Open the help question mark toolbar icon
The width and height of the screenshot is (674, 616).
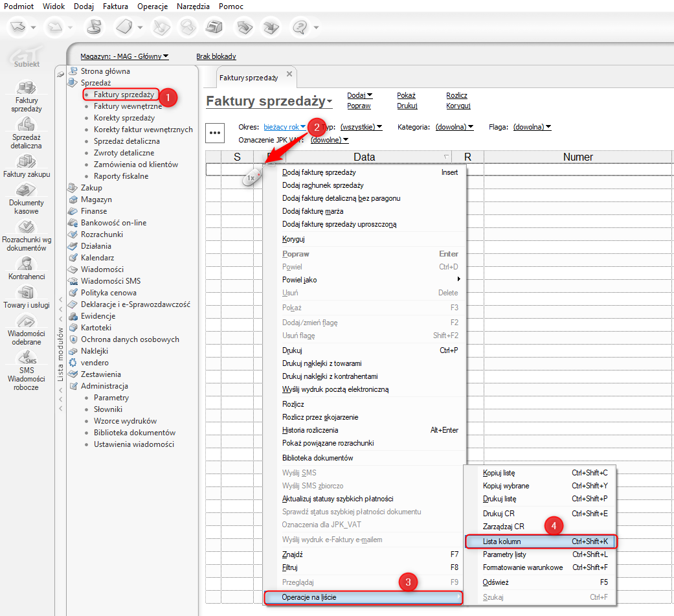pos(300,28)
